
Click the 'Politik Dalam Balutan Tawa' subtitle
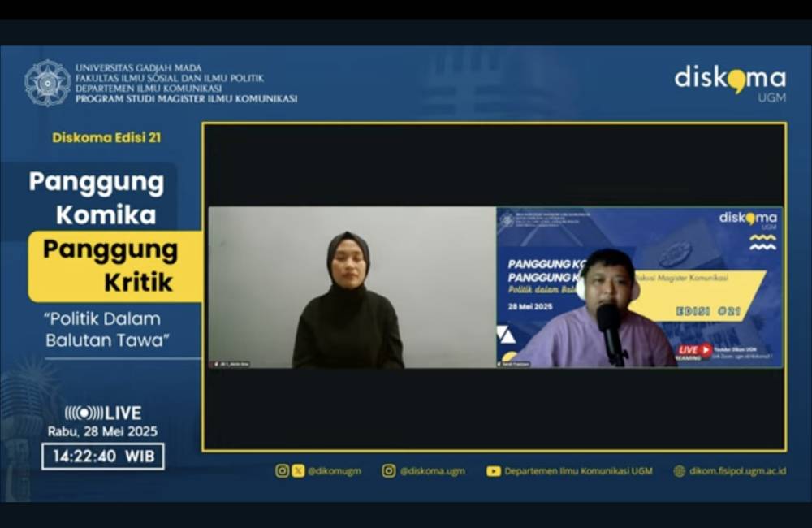(107, 330)
